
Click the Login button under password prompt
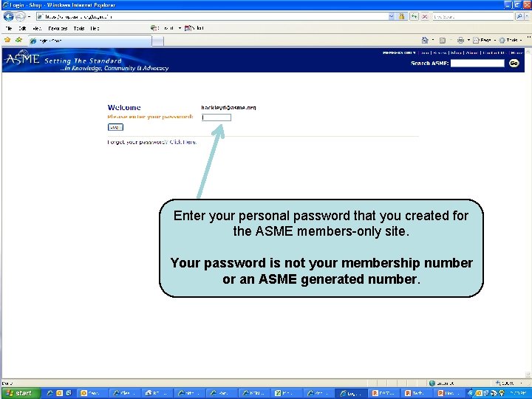[115, 127]
